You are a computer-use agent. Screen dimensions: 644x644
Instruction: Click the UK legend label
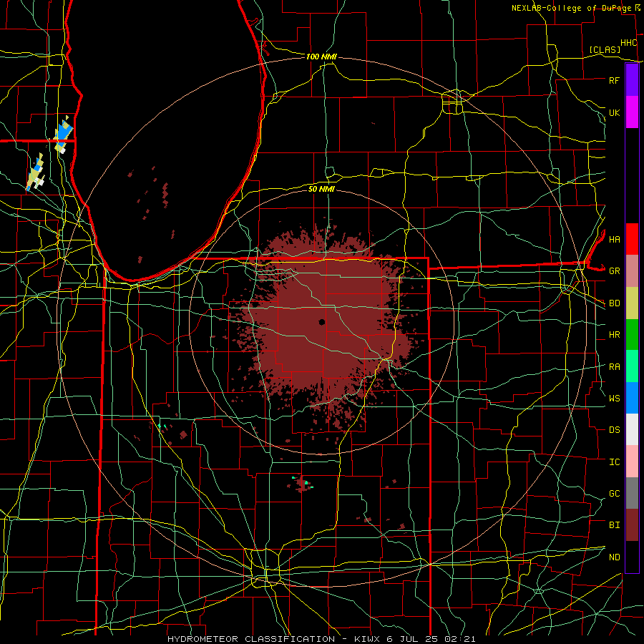pyautogui.click(x=614, y=112)
